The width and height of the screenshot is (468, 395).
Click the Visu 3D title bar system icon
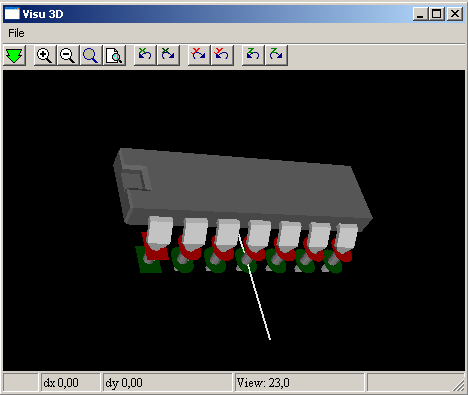point(12,14)
